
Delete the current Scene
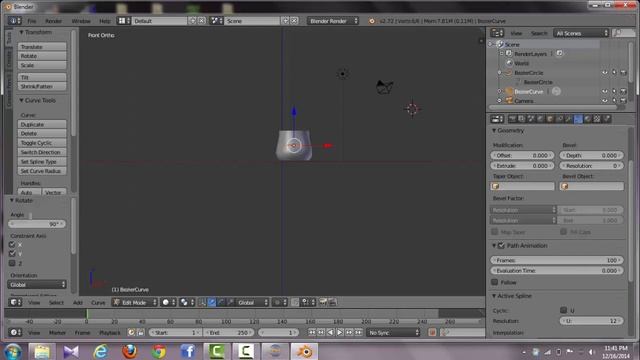click(294, 20)
